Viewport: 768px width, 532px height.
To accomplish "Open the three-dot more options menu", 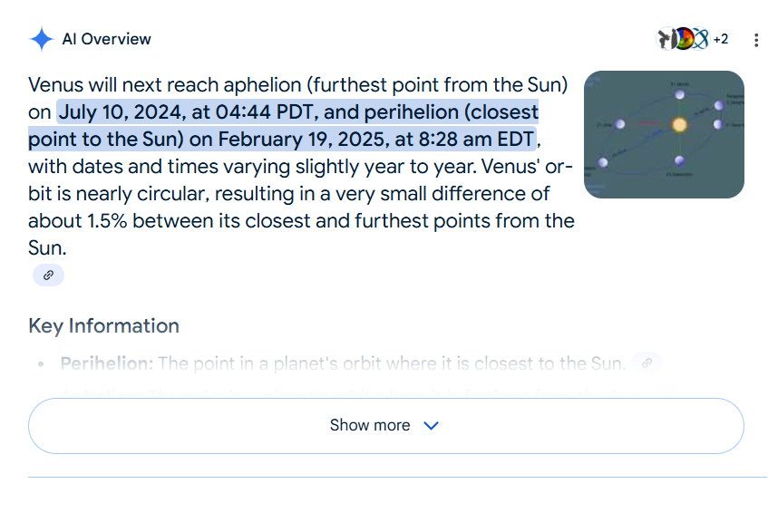I will pyautogui.click(x=756, y=40).
